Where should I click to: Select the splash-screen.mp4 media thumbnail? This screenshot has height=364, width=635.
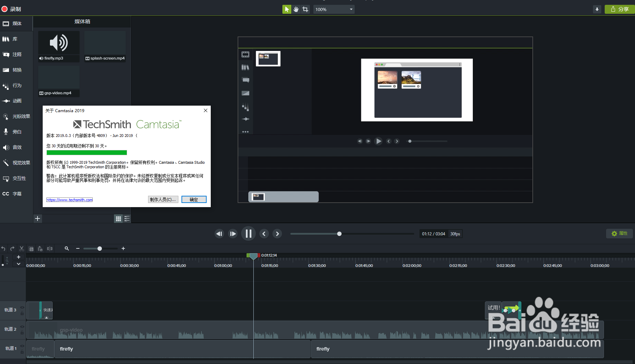105,46
